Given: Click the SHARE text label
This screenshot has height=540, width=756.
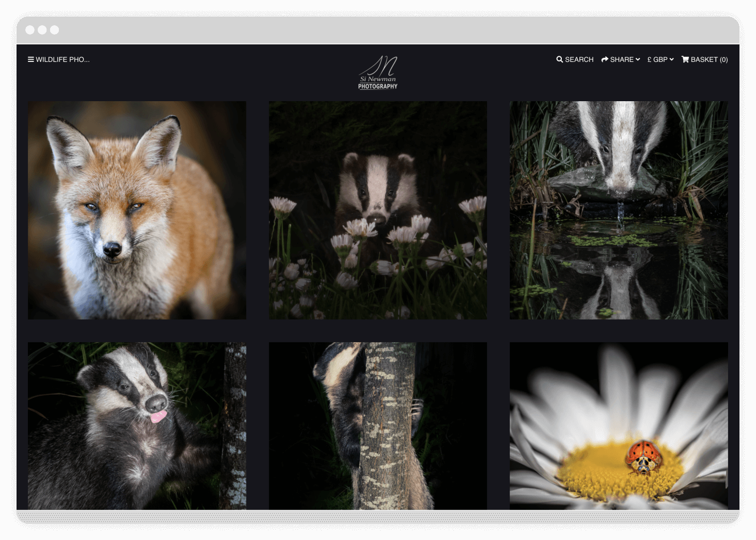Looking at the screenshot, I should click(622, 59).
